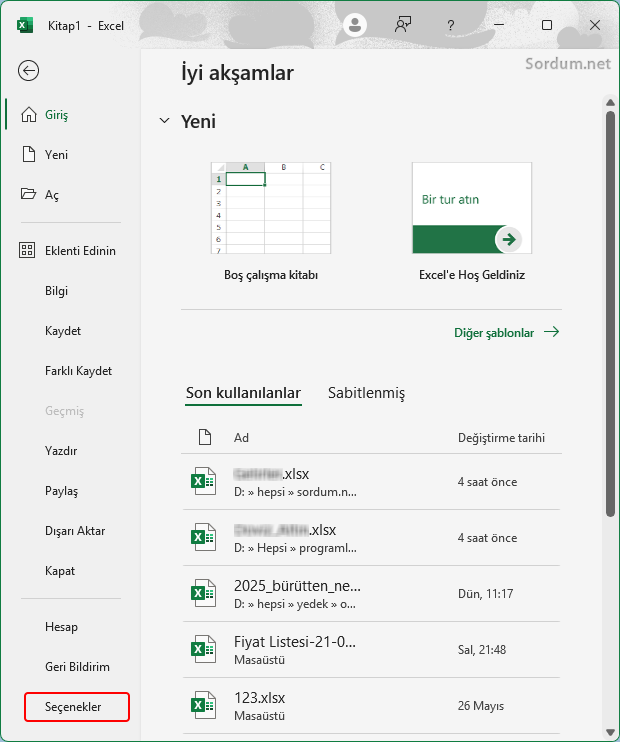Open recent file Fiyat Listesi-21-0...
Screen dimensions: 620x742
click(371, 650)
